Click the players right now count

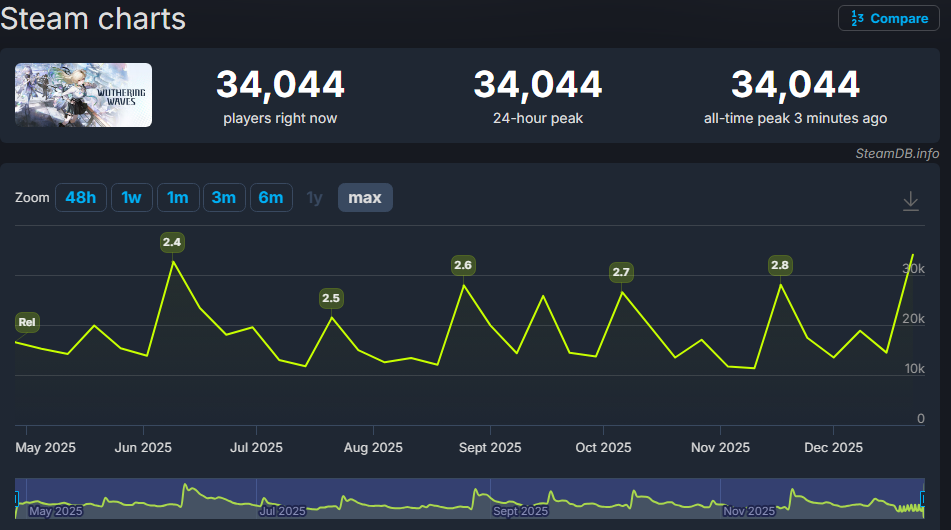[280, 84]
